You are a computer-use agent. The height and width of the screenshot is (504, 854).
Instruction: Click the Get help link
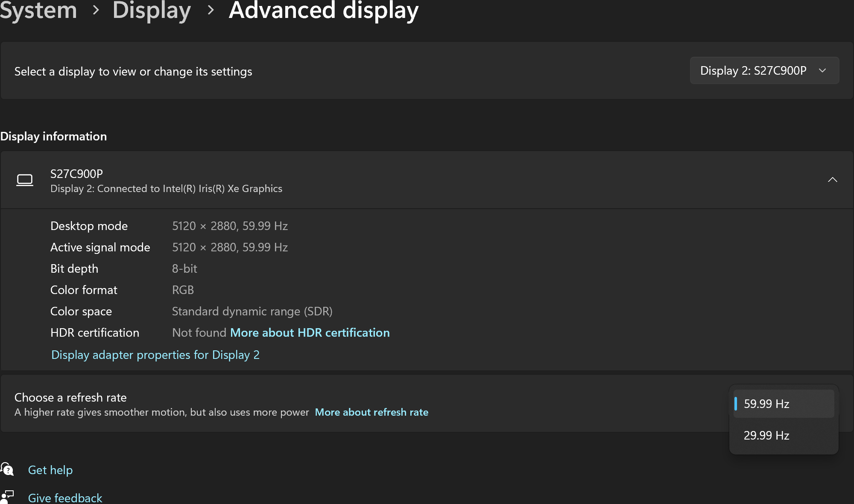(50, 470)
